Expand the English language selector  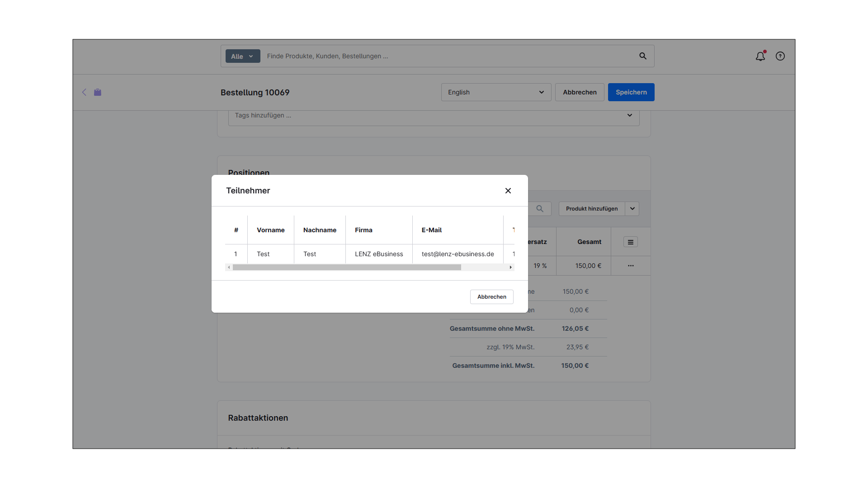pos(496,92)
